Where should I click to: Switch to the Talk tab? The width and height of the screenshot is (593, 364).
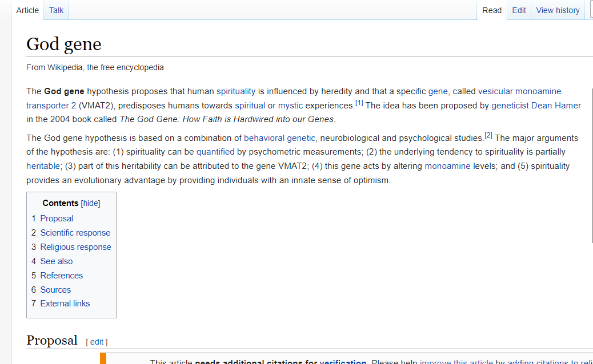click(x=56, y=10)
